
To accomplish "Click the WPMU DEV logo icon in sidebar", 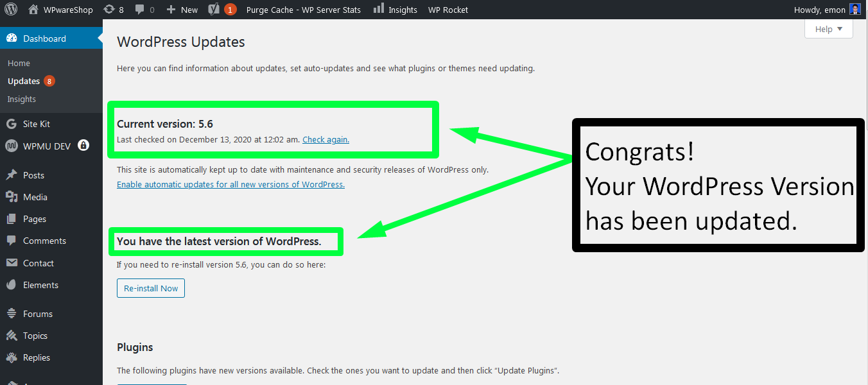I will pyautogui.click(x=12, y=146).
